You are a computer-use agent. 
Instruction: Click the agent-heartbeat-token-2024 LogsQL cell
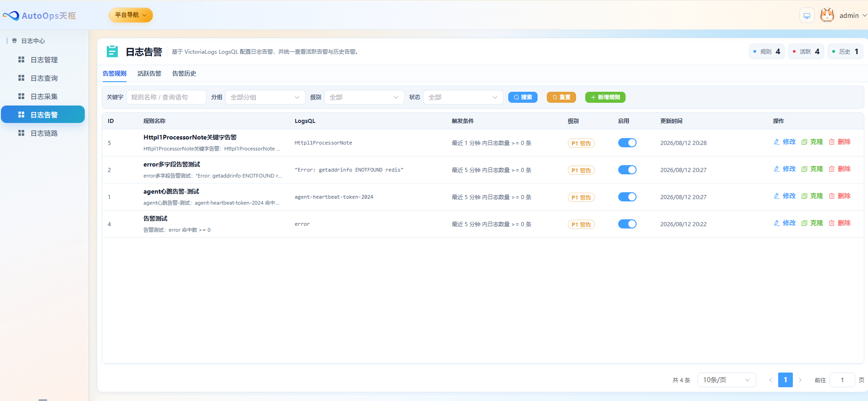334,197
